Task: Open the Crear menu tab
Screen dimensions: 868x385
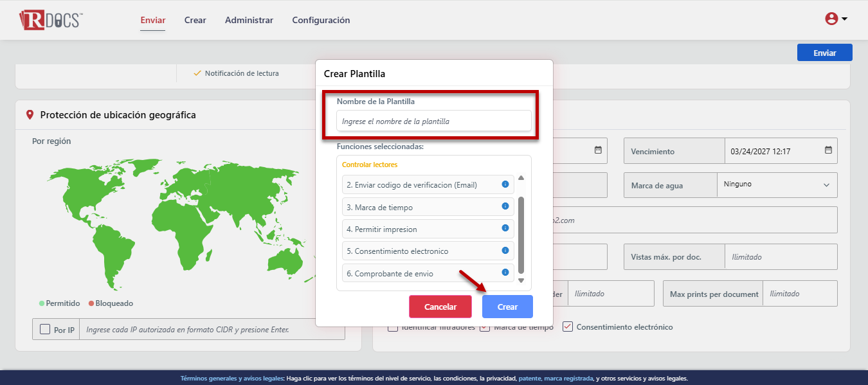Action: (x=195, y=20)
